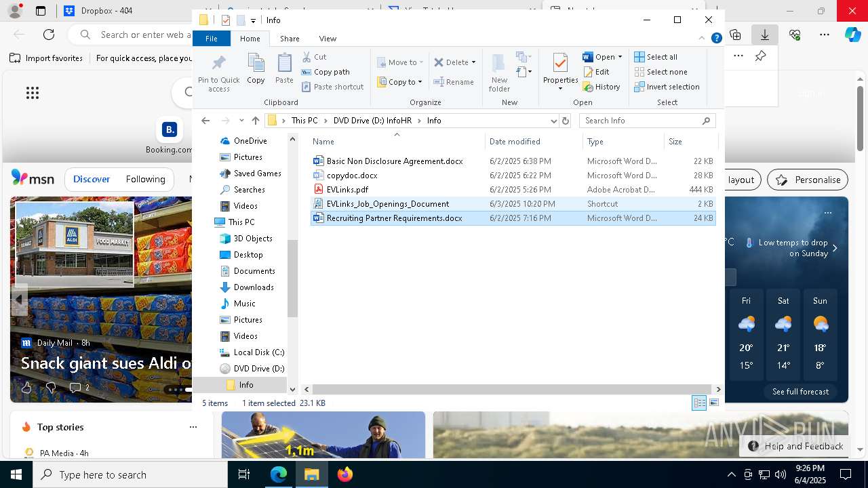Click Copy path in ribbon
868x488 pixels.
325,72
